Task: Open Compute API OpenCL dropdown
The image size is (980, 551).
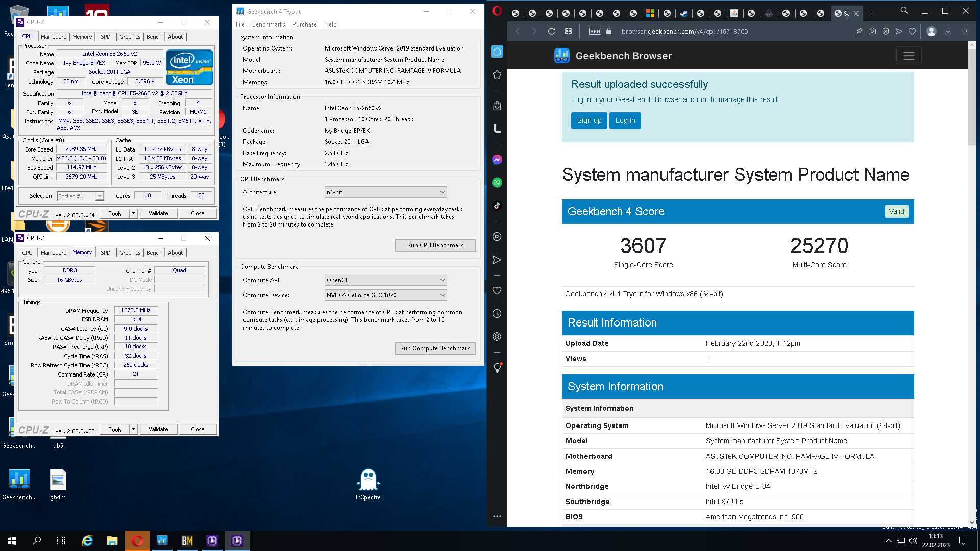Action: pyautogui.click(x=385, y=280)
